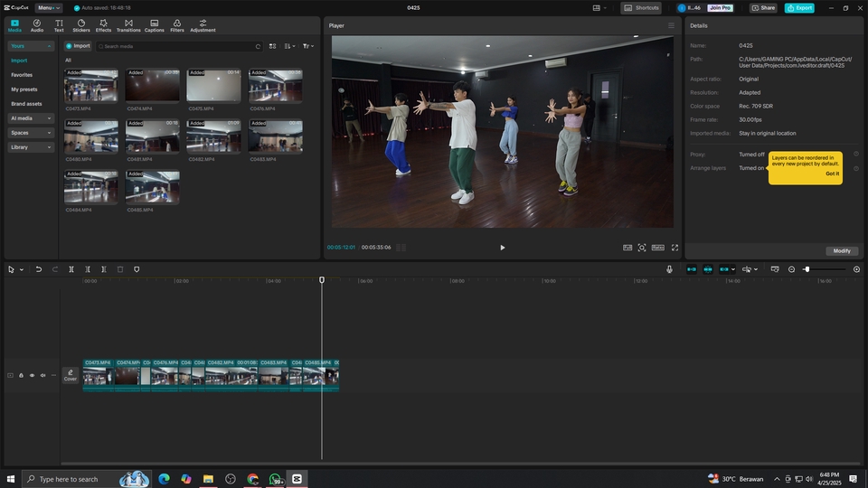Toggle track visibility eye icon
The image size is (868, 488).
[x=32, y=375]
